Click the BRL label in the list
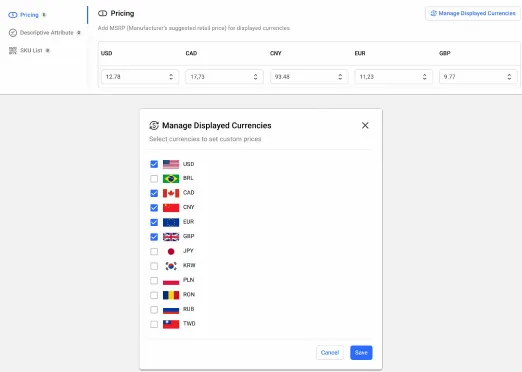The width and height of the screenshot is (522, 372). [x=188, y=178]
